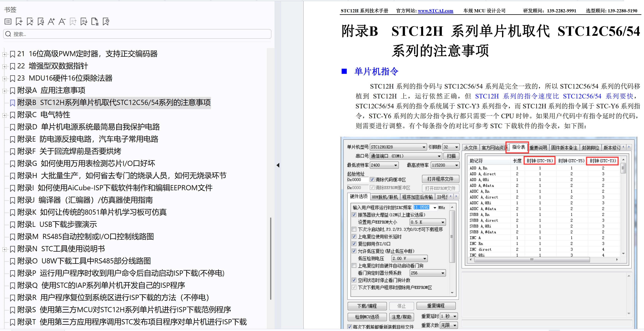Click the 下载/编程 button in the figure
The image size is (644, 331).
pyautogui.click(x=367, y=306)
